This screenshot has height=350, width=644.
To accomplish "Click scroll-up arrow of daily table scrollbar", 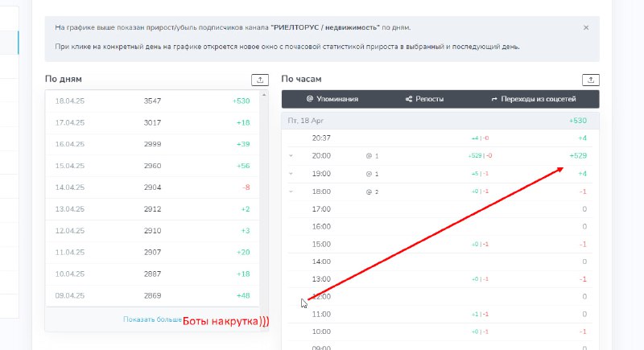I will point(264,95).
